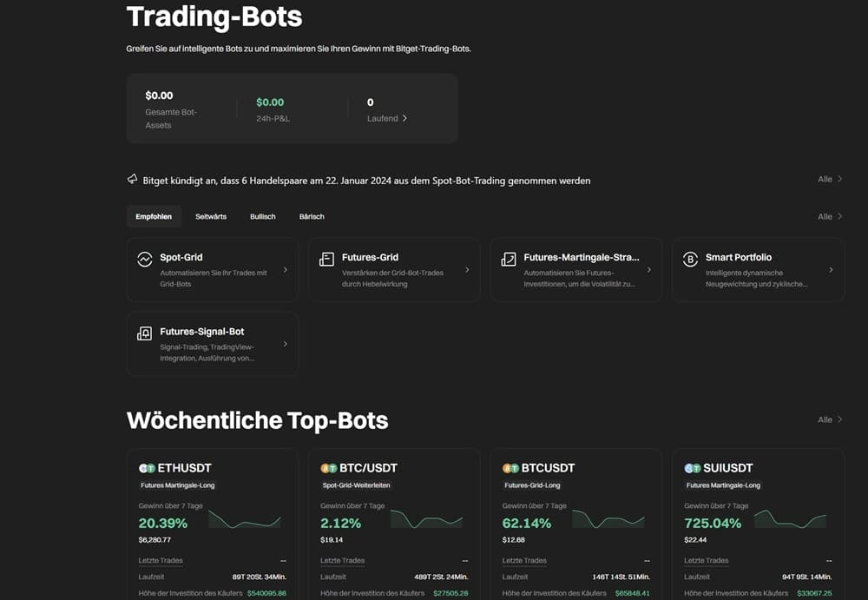Click the Futures-Signal-Bot icon
The image size is (868, 600).
[147, 333]
